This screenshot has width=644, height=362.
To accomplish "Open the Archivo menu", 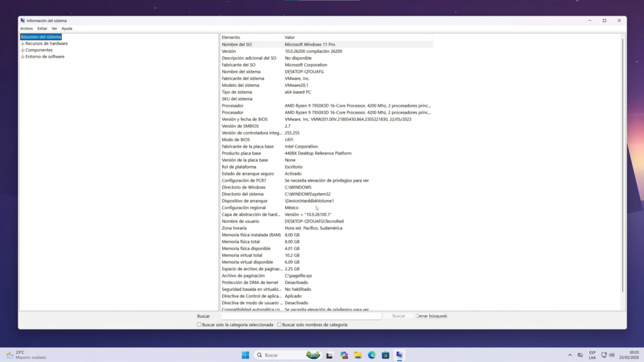I will coord(26,28).
